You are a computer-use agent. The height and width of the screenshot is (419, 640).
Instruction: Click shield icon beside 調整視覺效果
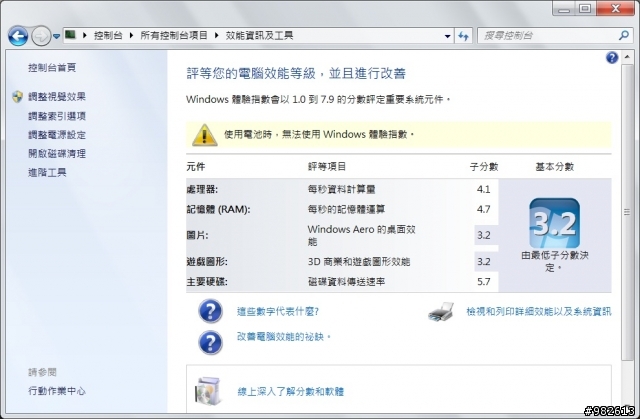[17, 97]
